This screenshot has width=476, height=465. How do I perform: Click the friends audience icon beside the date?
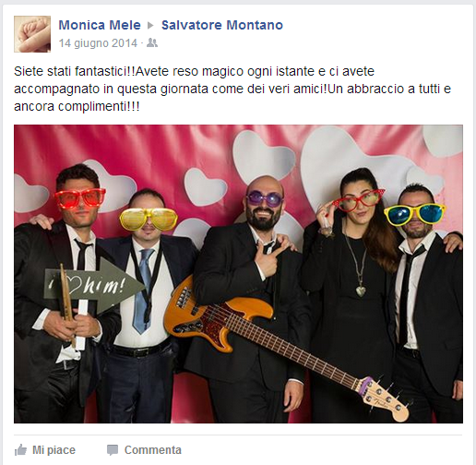pyautogui.click(x=152, y=43)
